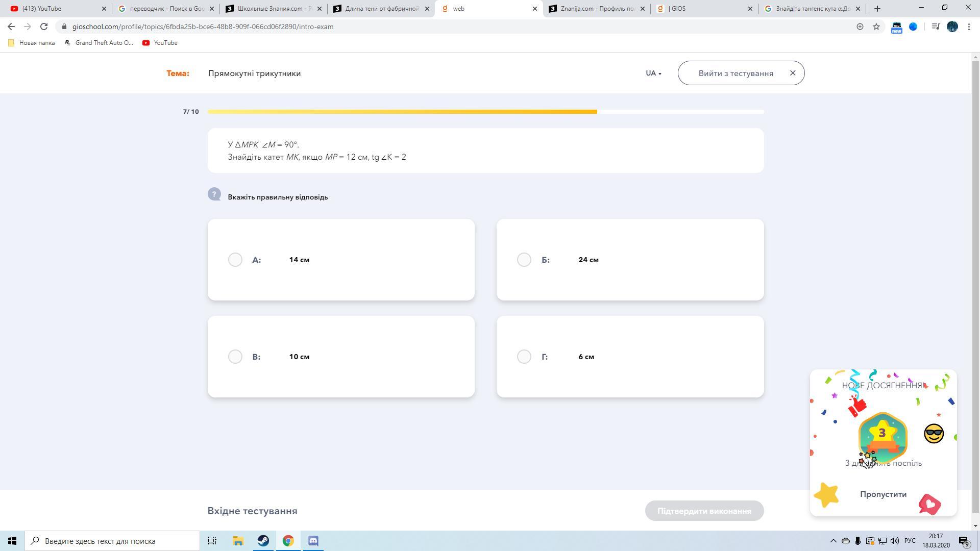Select answer Б: 24 см

coord(524,260)
